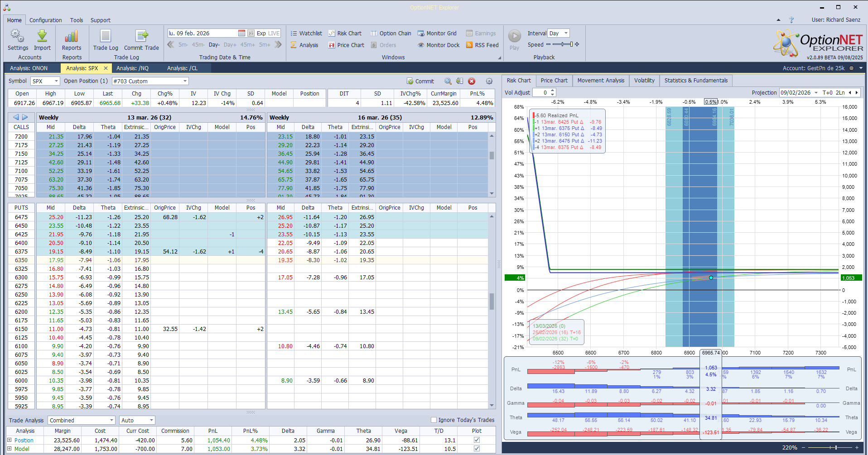Open the Support ribbon tab
The width and height of the screenshot is (868, 455).
[101, 20]
